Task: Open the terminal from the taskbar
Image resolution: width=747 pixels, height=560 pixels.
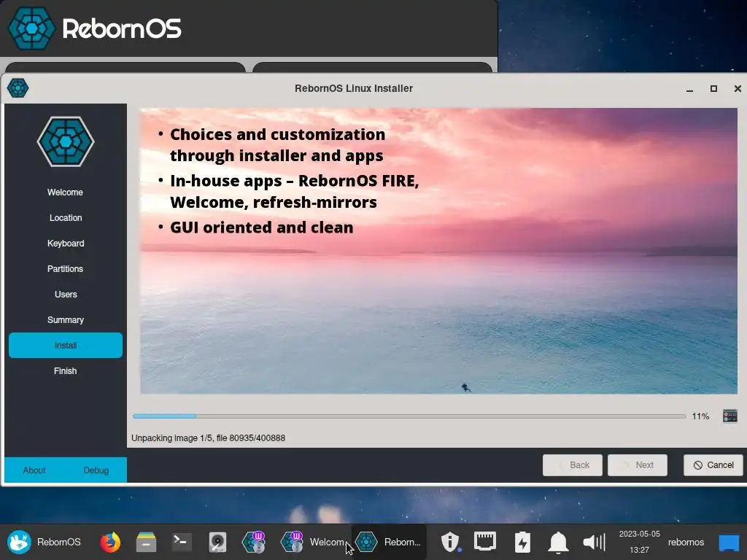Action: click(182, 542)
